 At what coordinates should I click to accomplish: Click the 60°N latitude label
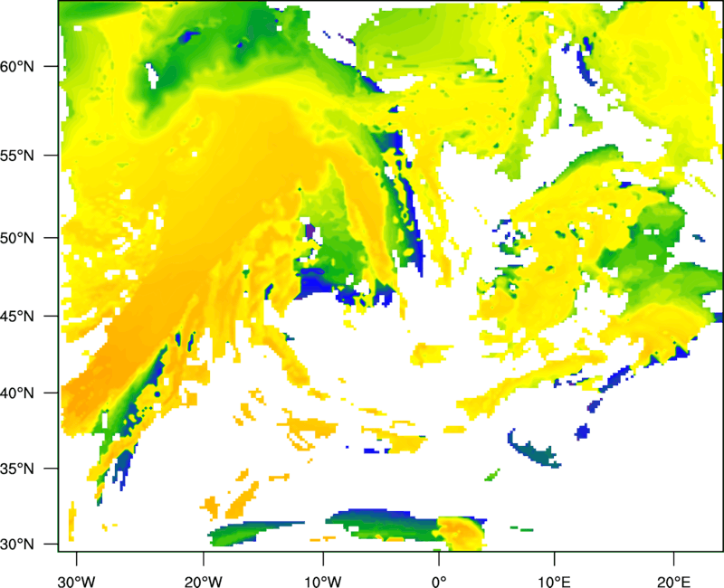click(17, 66)
